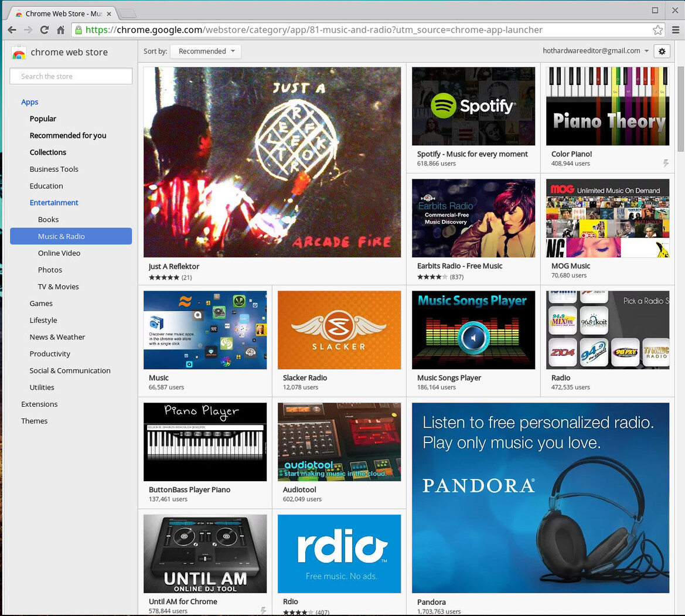Open a new tab beside the Web Store tab

point(127,13)
